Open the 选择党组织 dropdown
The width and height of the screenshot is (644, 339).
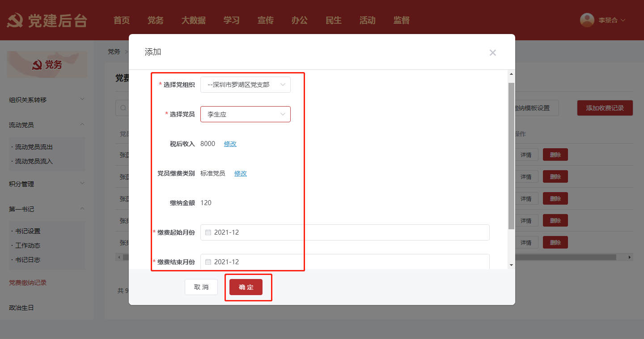(x=245, y=85)
